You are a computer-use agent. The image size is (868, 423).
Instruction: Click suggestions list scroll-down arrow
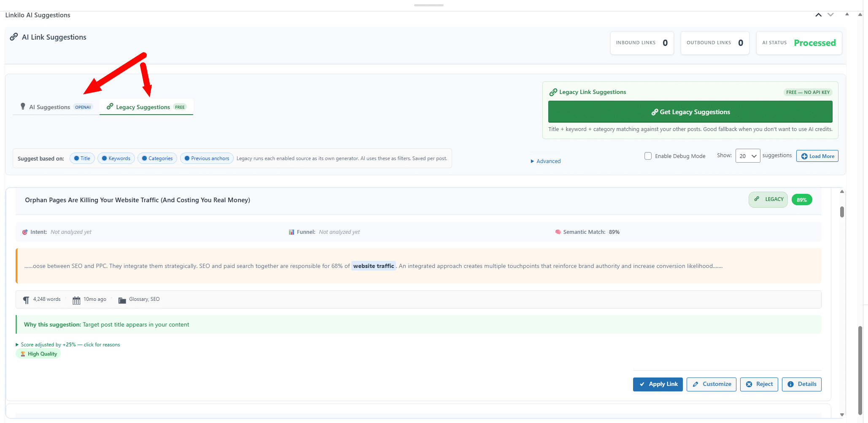[842, 415]
